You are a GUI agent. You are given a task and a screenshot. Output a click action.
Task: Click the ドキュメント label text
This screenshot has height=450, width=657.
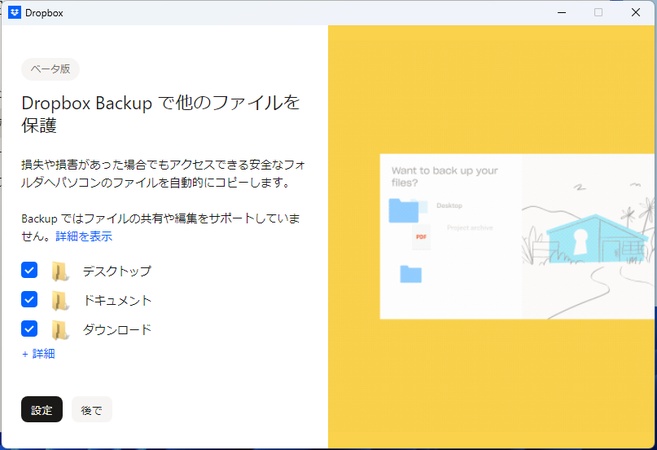[117, 300]
